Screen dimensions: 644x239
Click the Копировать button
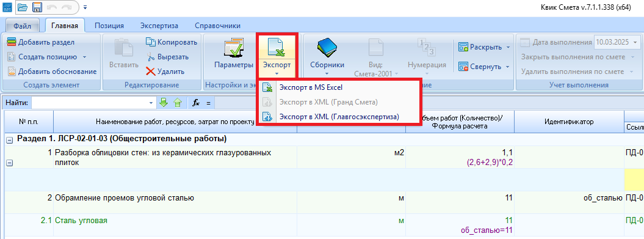pos(172,42)
